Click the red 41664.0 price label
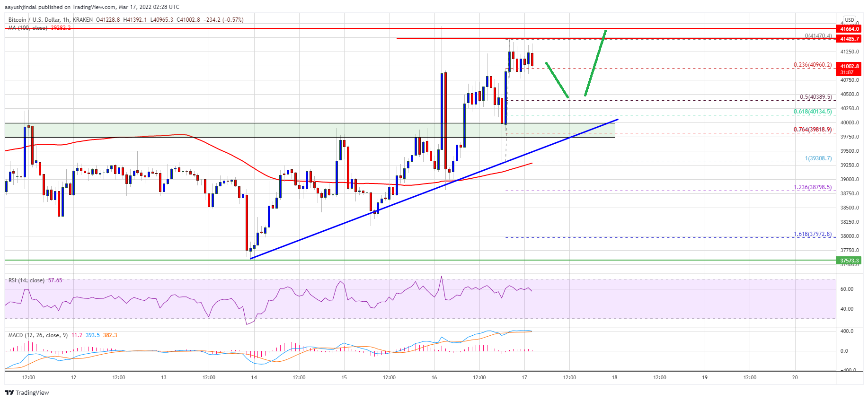The width and height of the screenshot is (868, 401). 849,29
